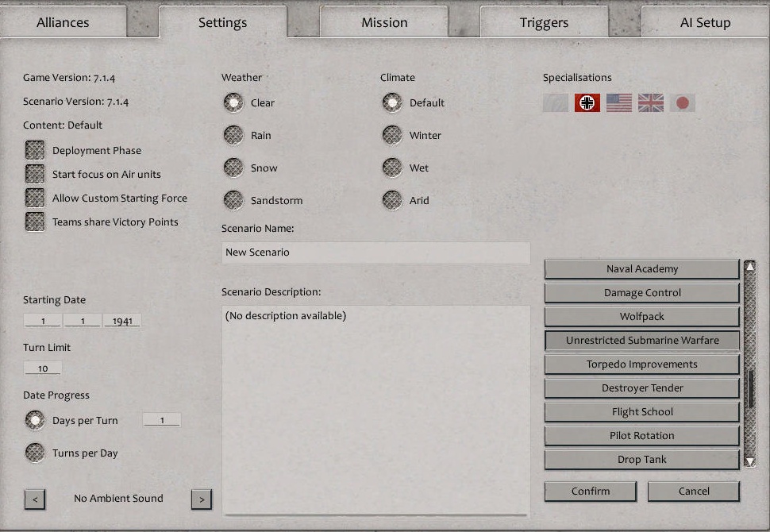The height and width of the screenshot is (532, 770).
Task: Select the Japanese flag specialisation
Action: coord(683,102)
